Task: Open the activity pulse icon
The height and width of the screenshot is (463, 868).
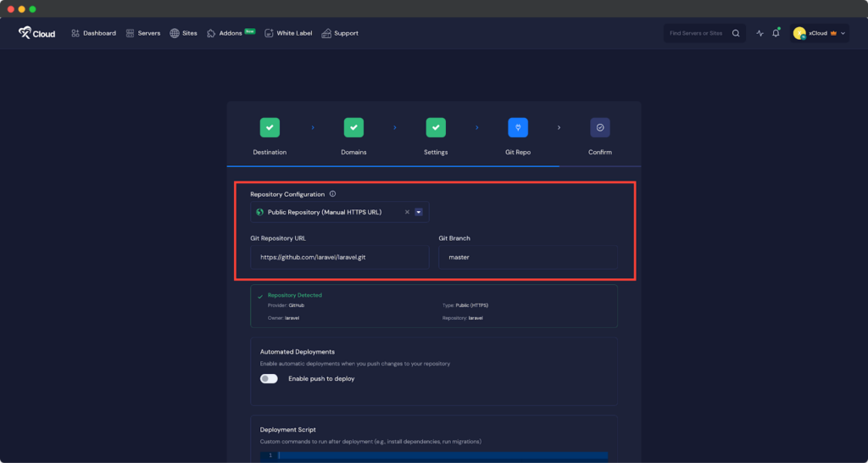Action: [760, 33]
